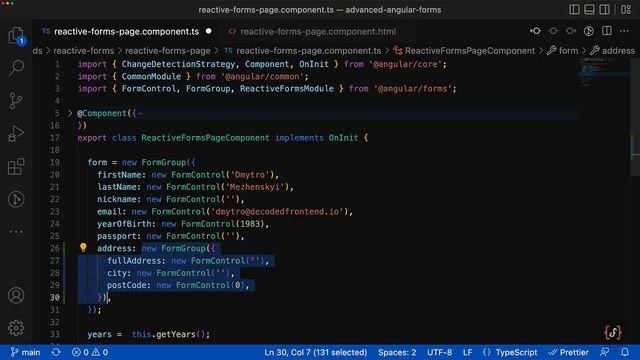Select language mode TypeScript
Image resolution: width=640 pixels, height=360 pixels.
[516, 352]
